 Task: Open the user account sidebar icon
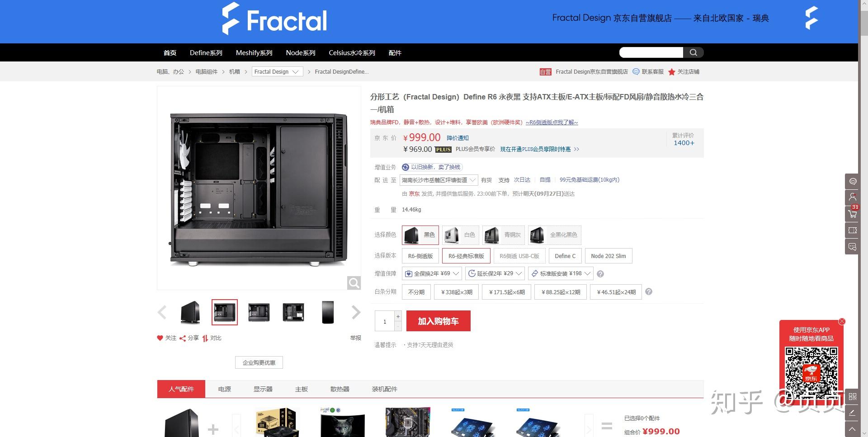point(853,197)
